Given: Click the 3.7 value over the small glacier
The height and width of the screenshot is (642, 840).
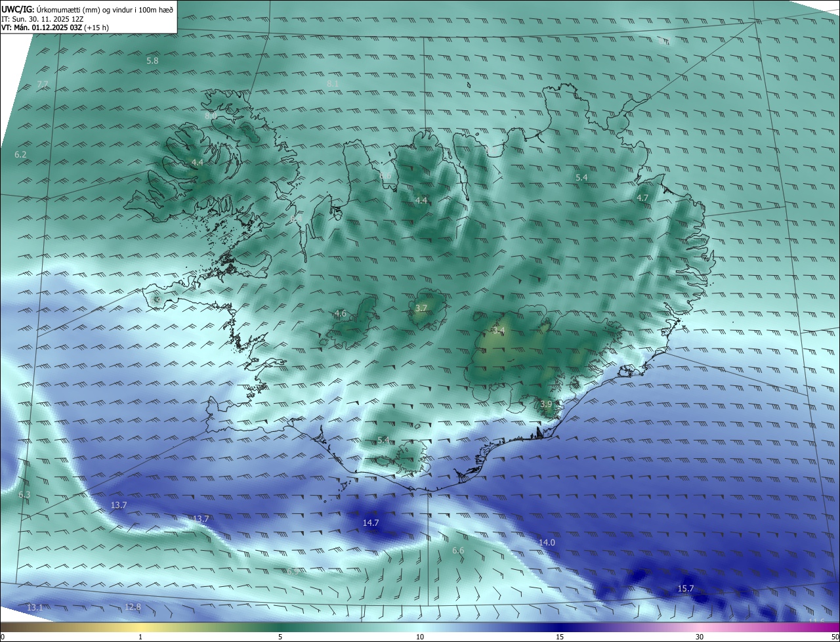Looking at the screenshot, I should [x=421, y=308].
